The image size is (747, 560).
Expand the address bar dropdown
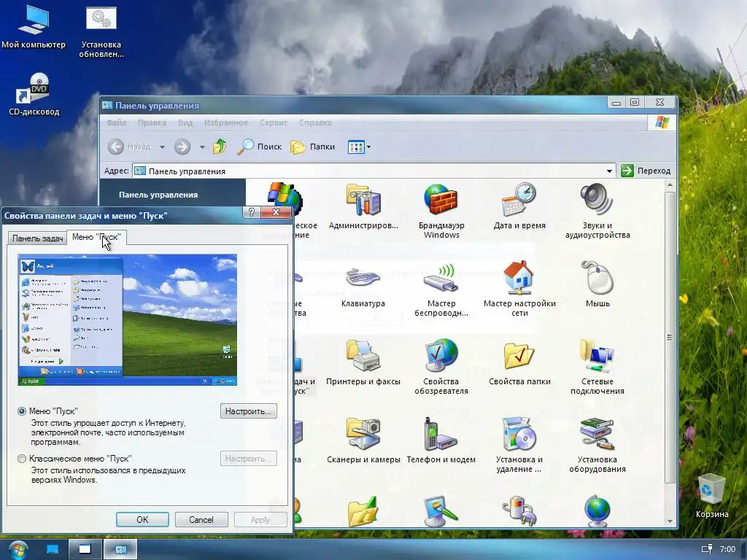(609, 171)
